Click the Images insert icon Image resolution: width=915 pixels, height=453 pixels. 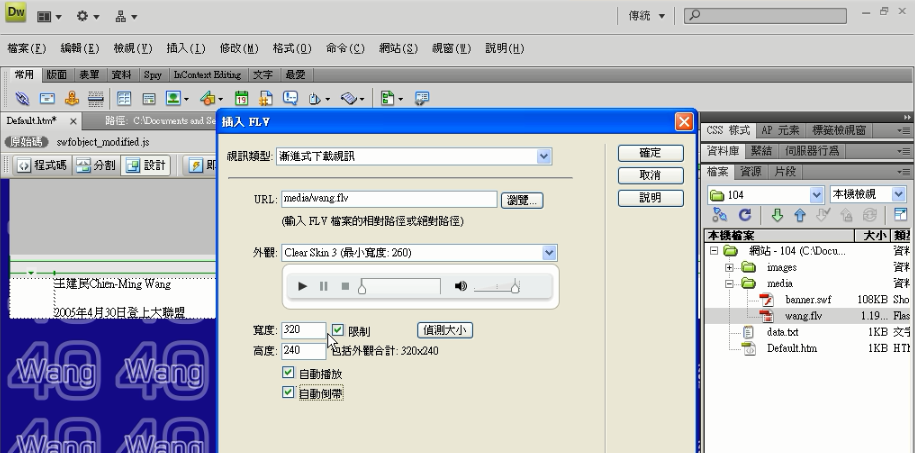click(x=173, y=98)
